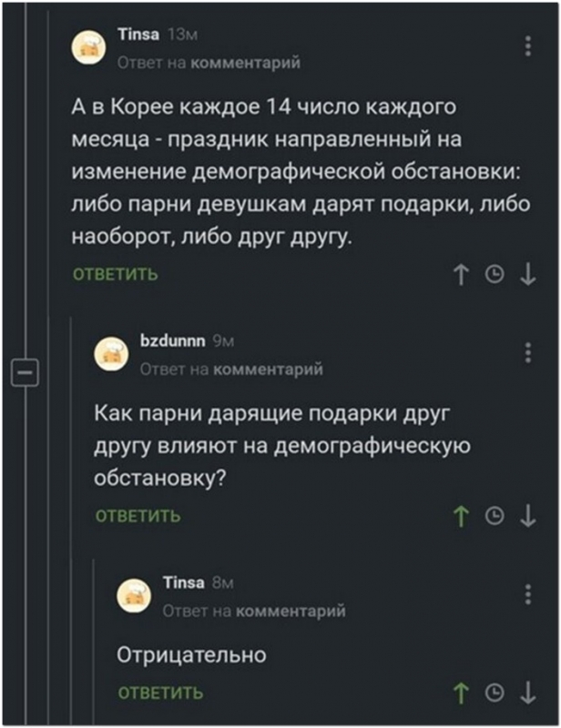The height and width of the screenshot is (728, 561).
Task: Open options menu for Tinsa's first comment
Action: 529,46
